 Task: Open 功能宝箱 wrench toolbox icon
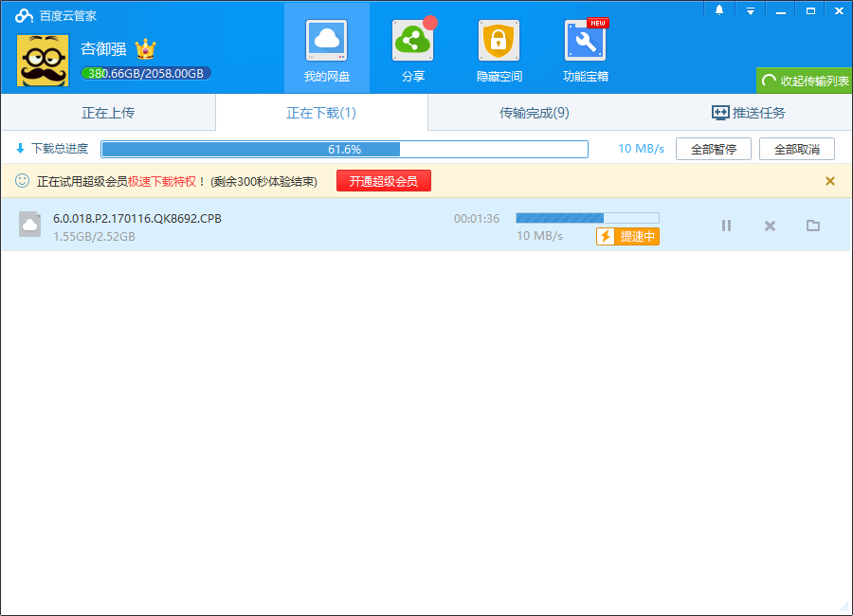coord(586,42)
